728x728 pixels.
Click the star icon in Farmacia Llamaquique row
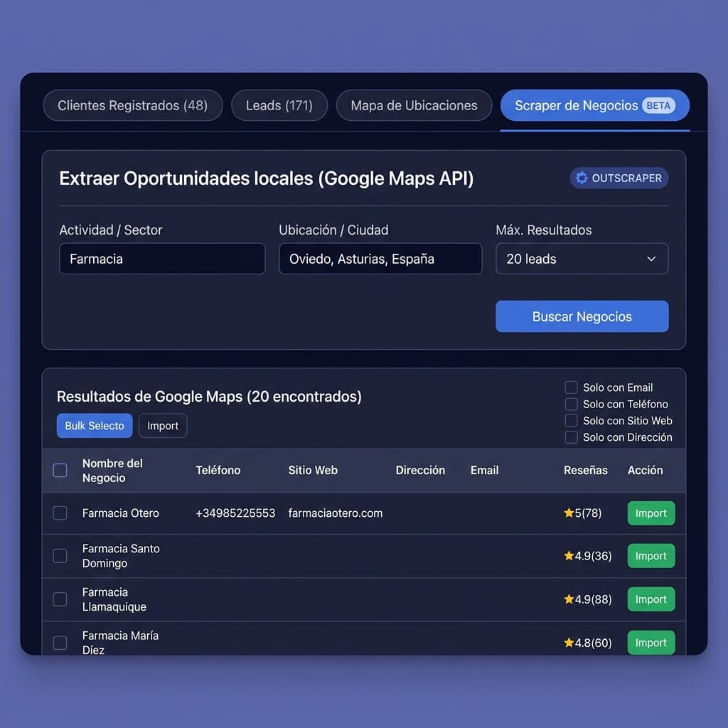coord(569,599)
